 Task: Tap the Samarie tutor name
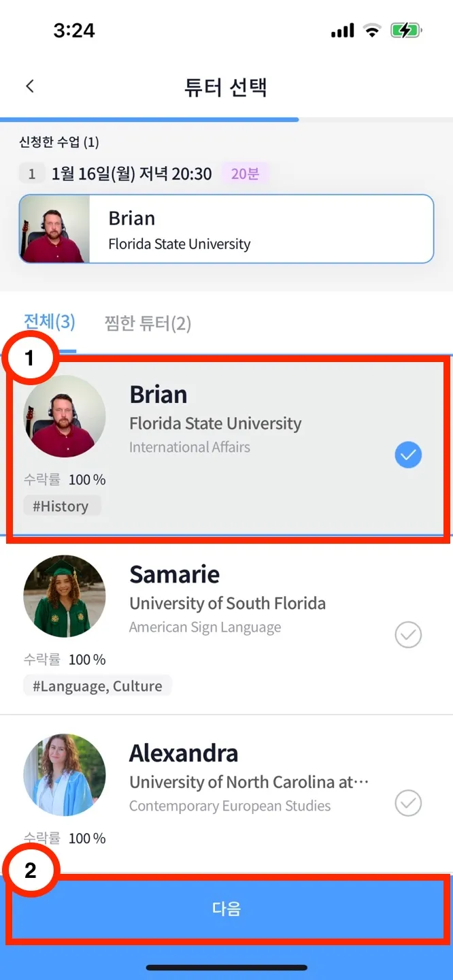[x=175, y=574]
